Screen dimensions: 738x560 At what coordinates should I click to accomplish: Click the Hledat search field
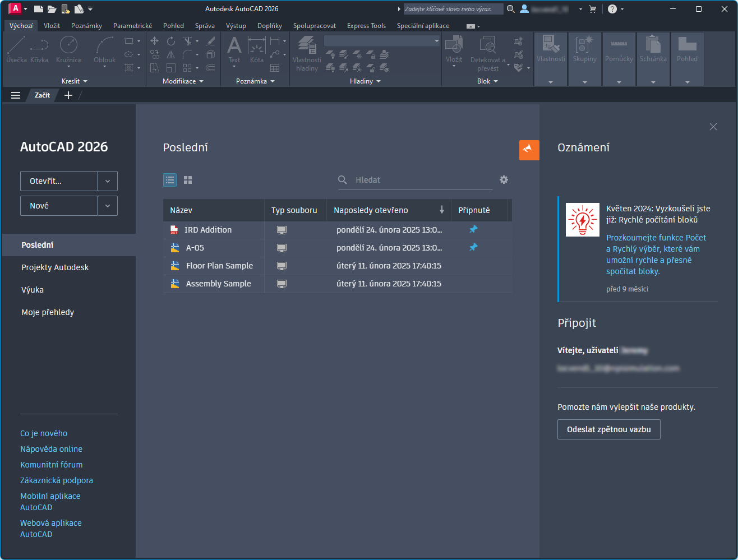click(x=415, y=180)
